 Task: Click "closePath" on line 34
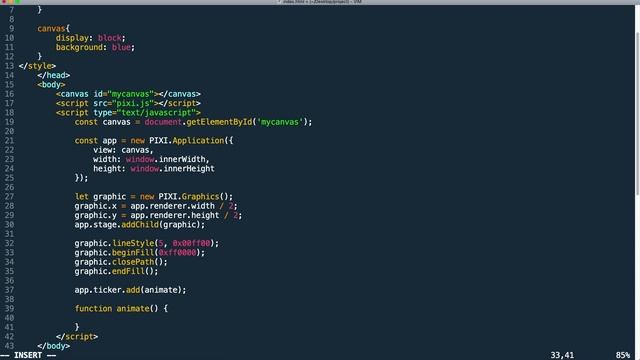tap(133, 262)
